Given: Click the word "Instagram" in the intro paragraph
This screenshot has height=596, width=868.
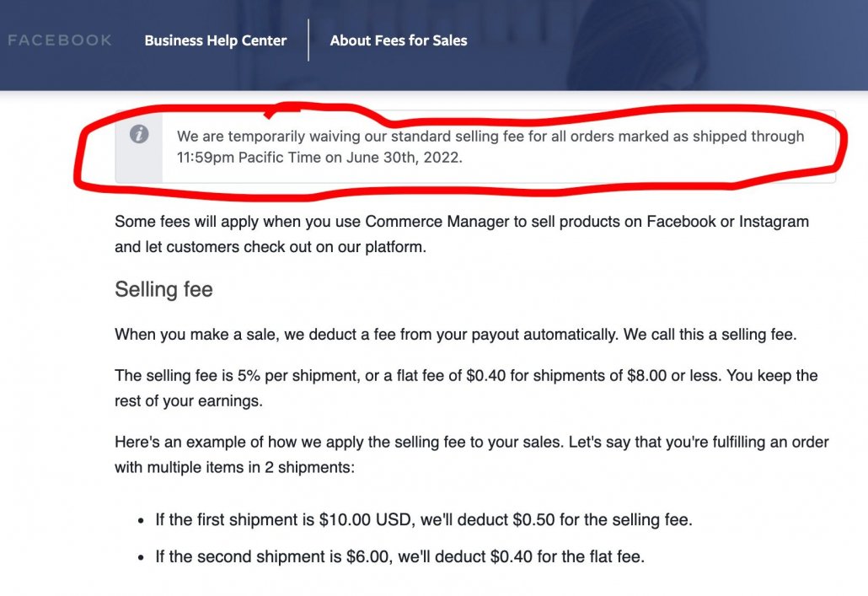Looking at the screenshot, I should coord(774,222).
